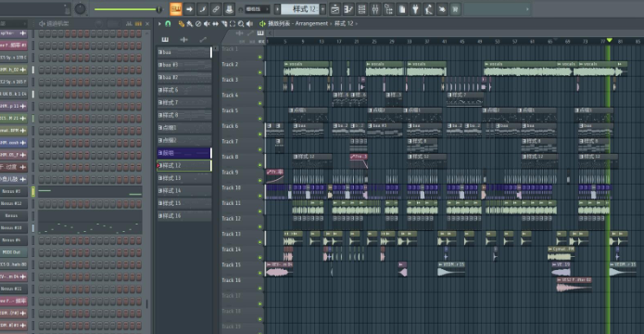Screen dimensions: 644x334
Task: Toggle channel select LED beside Nexus #3
Action: coord(33,192)
